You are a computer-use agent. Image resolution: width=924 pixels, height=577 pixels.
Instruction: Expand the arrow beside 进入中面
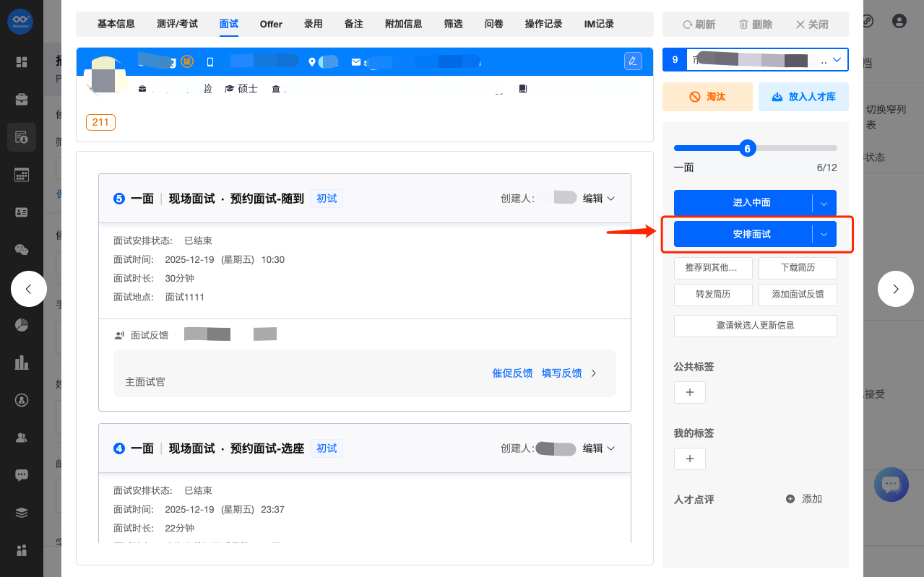(x=824, y=203)
